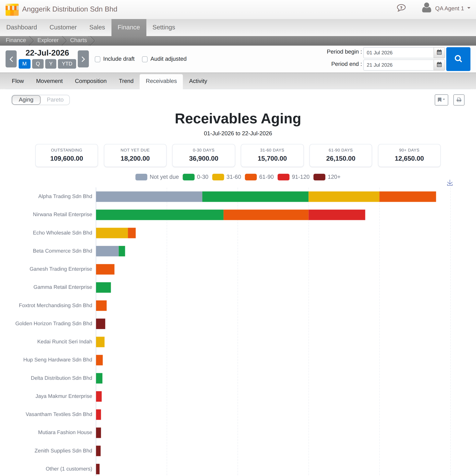Click the Not Yet Due 18,200.00 card

coord(135,155)
